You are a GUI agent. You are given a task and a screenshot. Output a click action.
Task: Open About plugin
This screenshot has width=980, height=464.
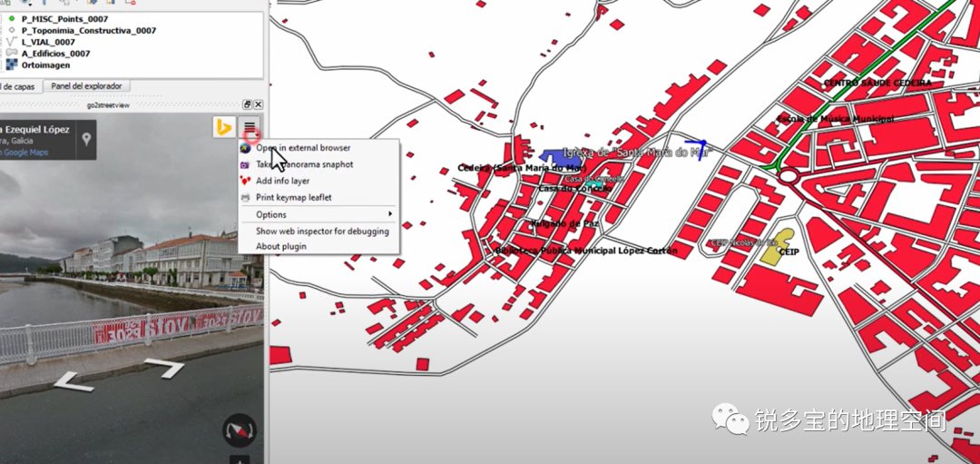click(280, 246)
